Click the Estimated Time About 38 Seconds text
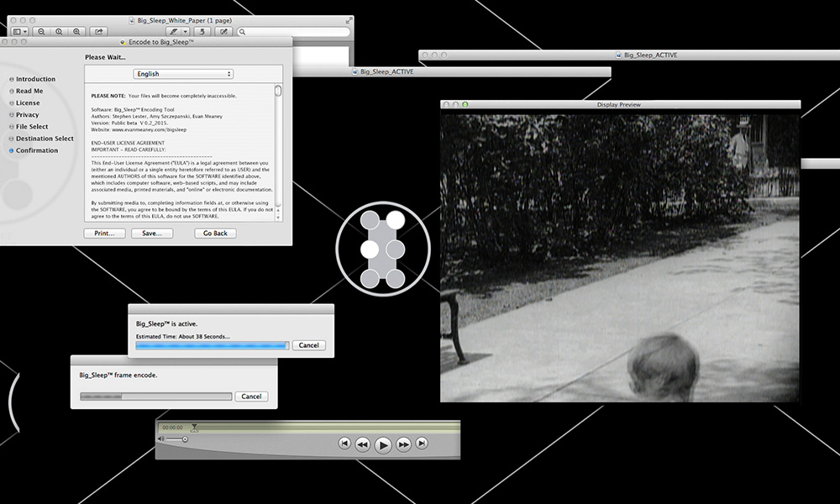The image size is (840, 504). pos(182,336)
